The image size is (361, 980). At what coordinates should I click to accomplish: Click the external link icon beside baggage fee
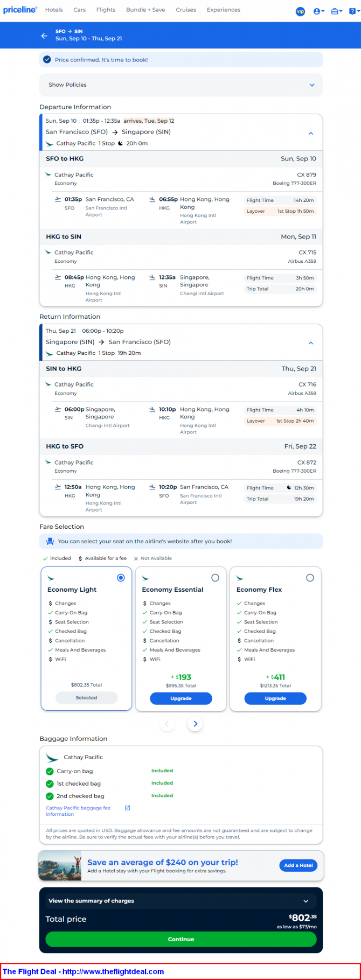pyautogui.click(x=128, y=808)
